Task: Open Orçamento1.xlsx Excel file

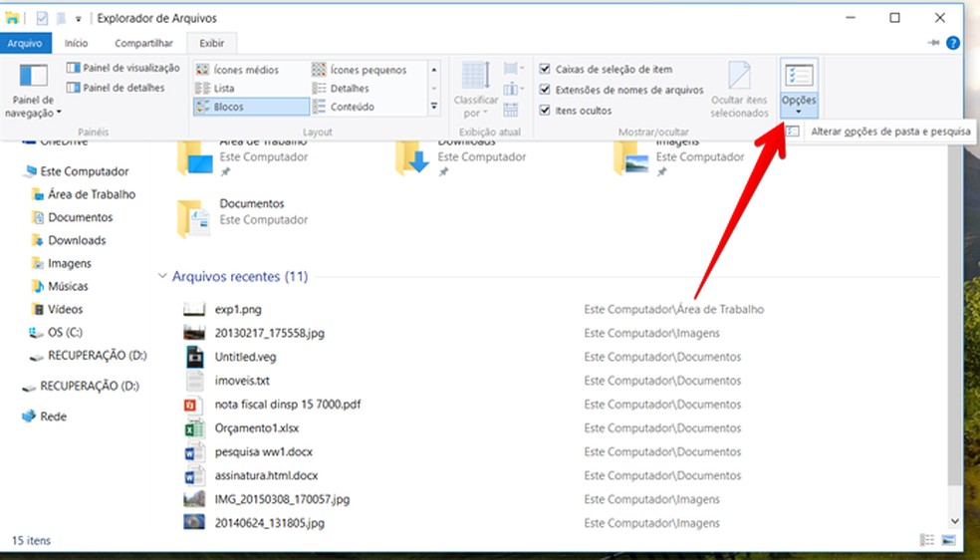Action: 256,428
